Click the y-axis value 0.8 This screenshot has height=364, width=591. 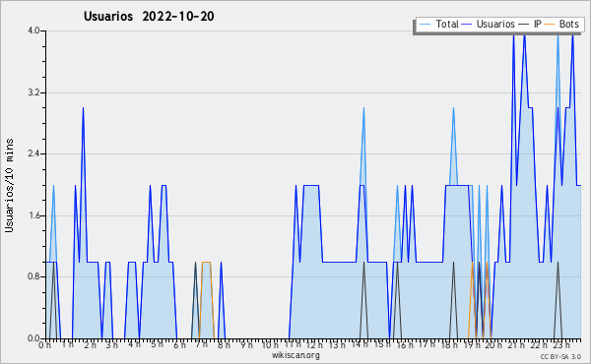point(33,276)
